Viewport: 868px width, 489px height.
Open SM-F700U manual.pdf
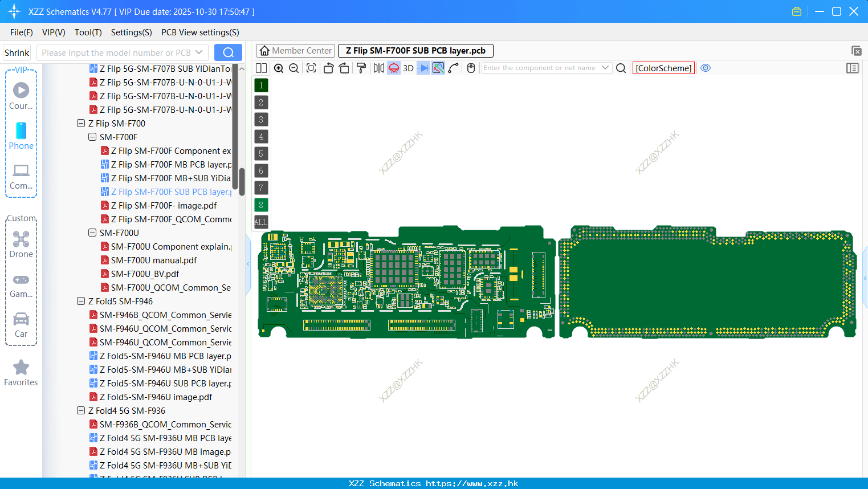click(149, 260)
